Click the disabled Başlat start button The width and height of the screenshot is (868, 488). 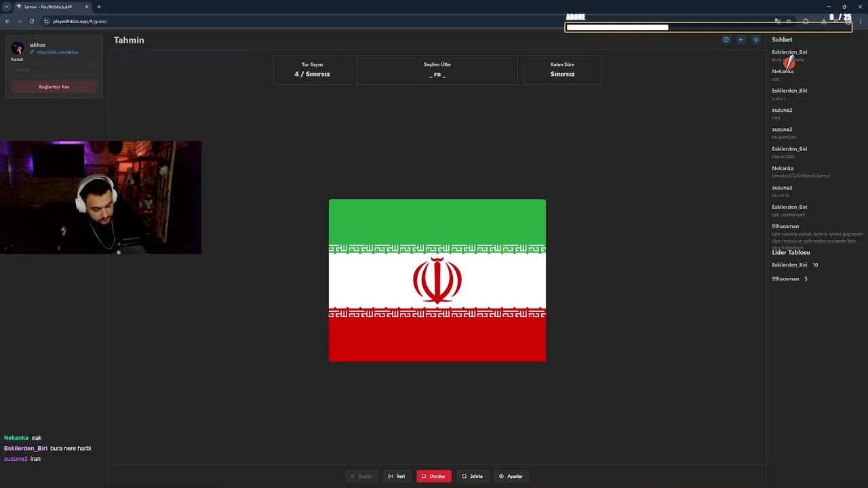pos(361,476)
